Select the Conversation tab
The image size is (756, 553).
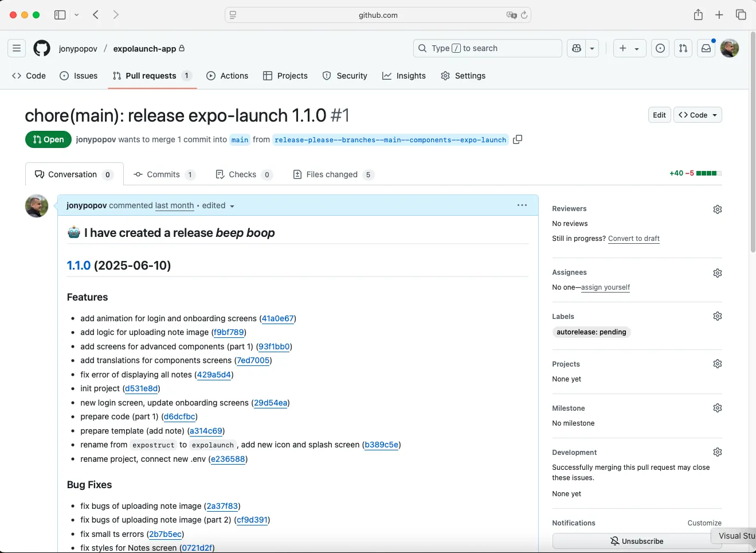coord(75,174)
